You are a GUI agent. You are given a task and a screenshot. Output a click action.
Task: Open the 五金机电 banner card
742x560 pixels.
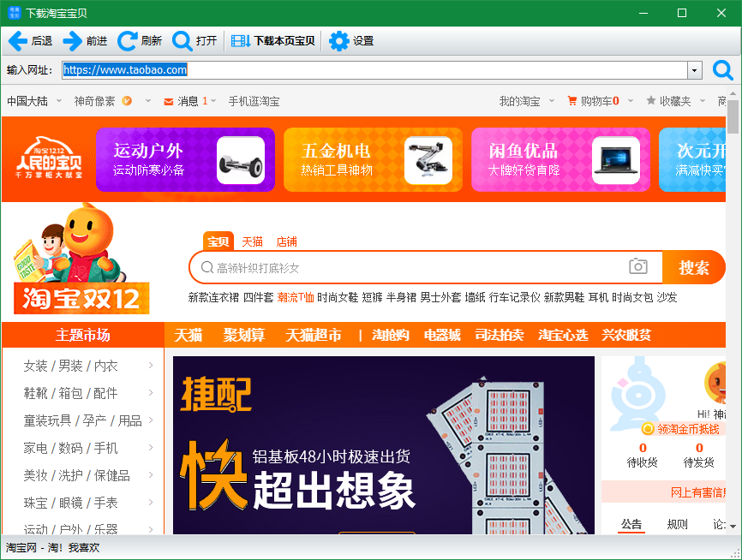point(373,160)
